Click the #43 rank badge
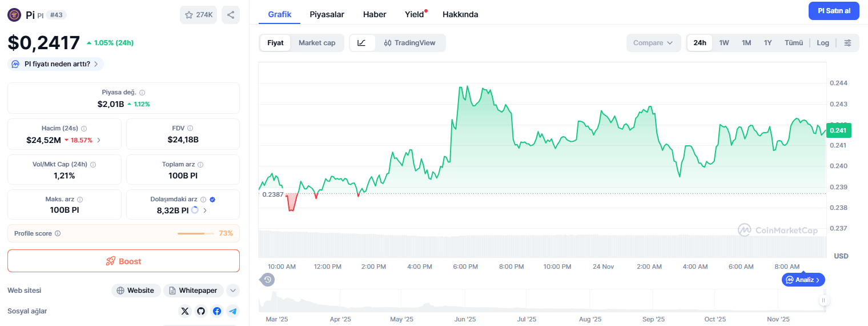The width and height of the screenshot is (868, 326). (56, 15)
